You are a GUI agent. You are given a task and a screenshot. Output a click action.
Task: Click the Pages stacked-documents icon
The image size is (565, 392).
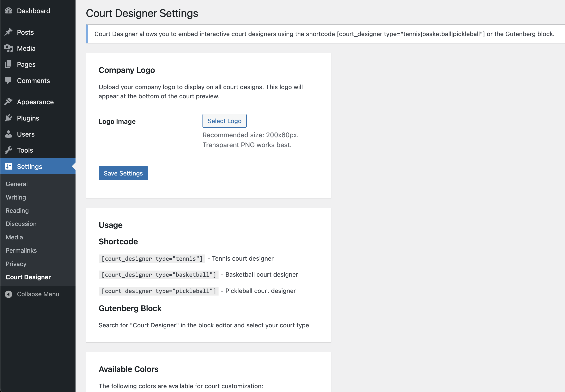click(9, 64)
